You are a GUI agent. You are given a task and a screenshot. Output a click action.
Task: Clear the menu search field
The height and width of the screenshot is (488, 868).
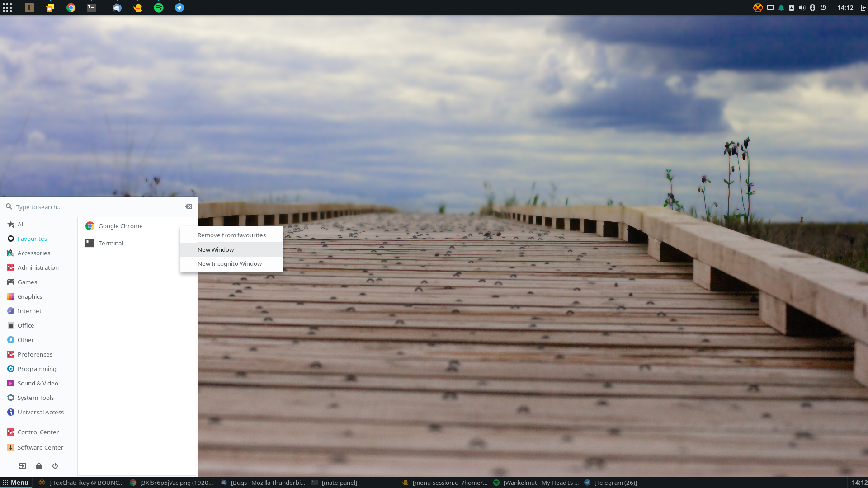189,206
